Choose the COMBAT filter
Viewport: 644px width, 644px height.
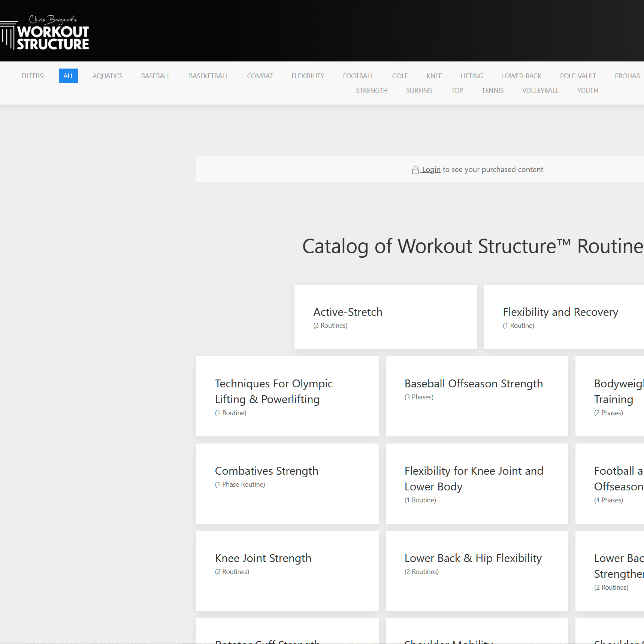pos(260,76)
